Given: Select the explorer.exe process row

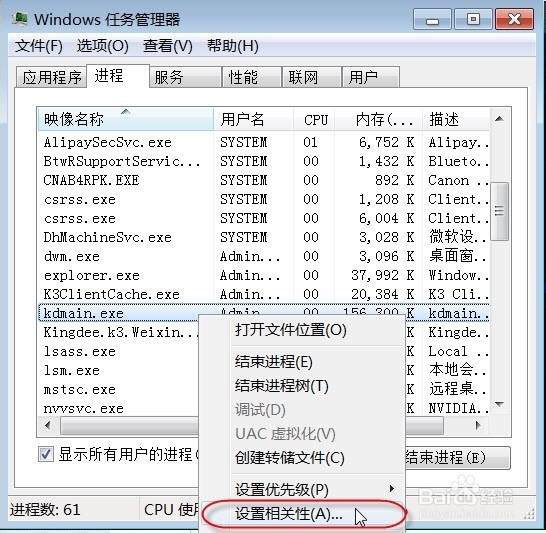Looking at the screenshot, I should tap(264, 275).
